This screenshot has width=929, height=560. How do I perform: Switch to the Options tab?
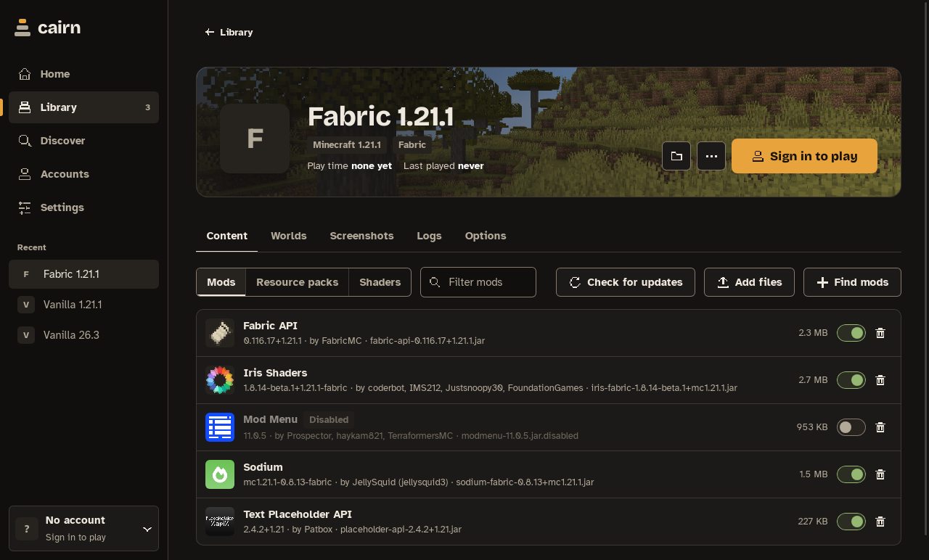pos(486,236)
